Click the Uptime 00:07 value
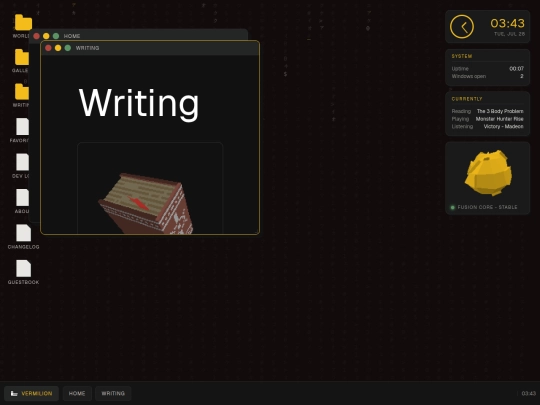Screen dimensions: 540x405 click(517, 69)
